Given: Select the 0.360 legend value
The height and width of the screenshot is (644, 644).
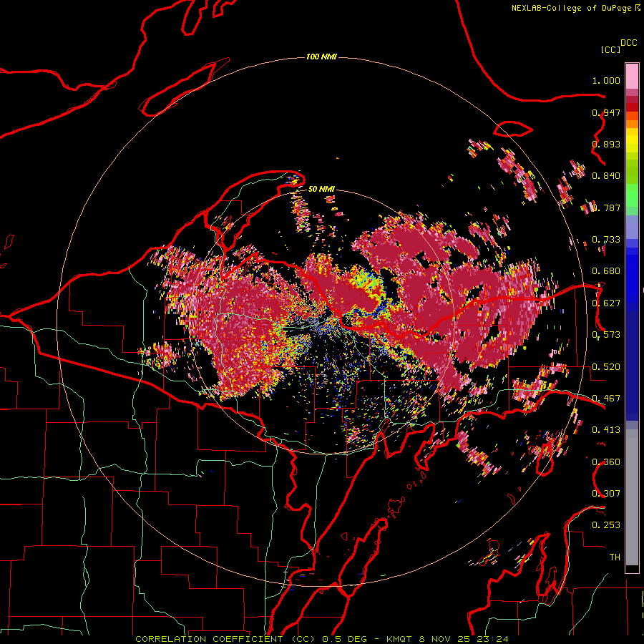Looking at the screenshot, I should [x=606, y=462].
